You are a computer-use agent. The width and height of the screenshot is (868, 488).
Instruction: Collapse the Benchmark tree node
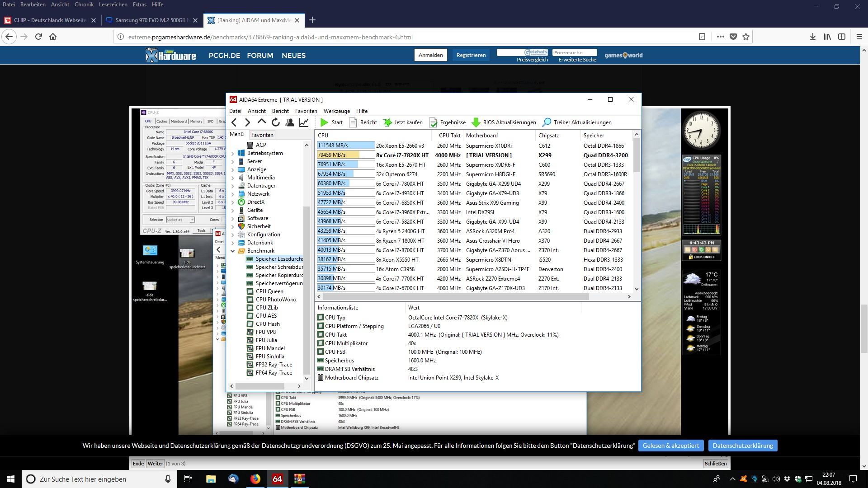[233, 251]
